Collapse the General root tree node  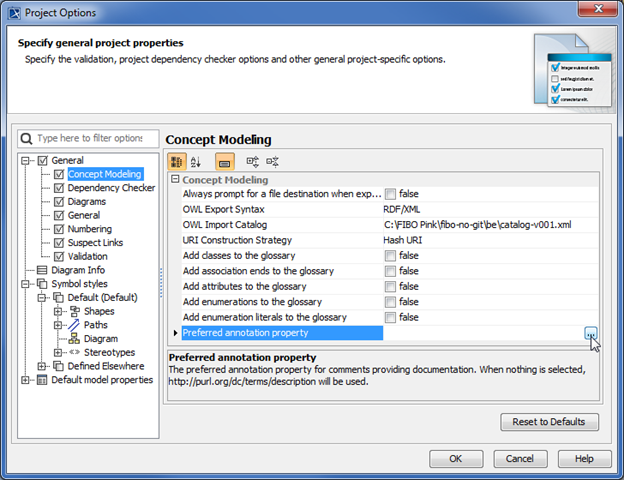point(25,161)
